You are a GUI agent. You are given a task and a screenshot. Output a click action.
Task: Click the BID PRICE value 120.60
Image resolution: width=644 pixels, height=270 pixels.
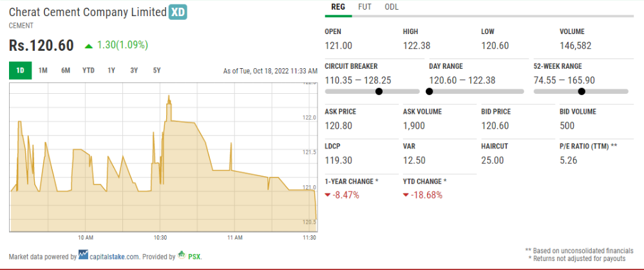[495, 126]
